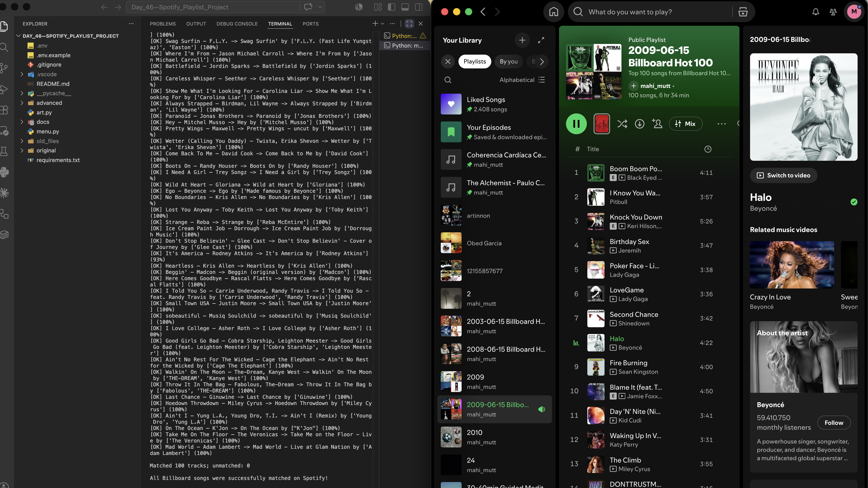Switch to the PROBLEMS tab
868x488 pixels.
click(x=162, y=24)
